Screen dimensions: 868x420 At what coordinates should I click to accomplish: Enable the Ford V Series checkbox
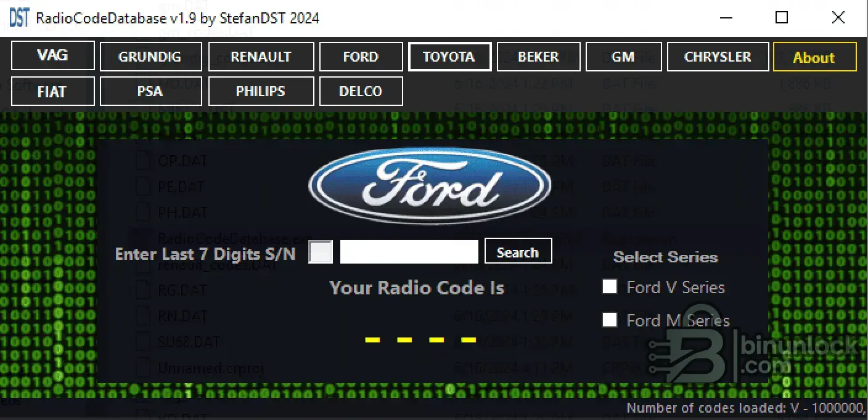[610, 286]
